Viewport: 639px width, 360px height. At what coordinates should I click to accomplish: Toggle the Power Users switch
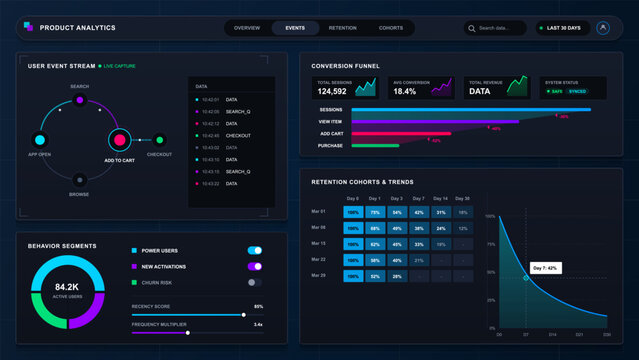[255, 250]
